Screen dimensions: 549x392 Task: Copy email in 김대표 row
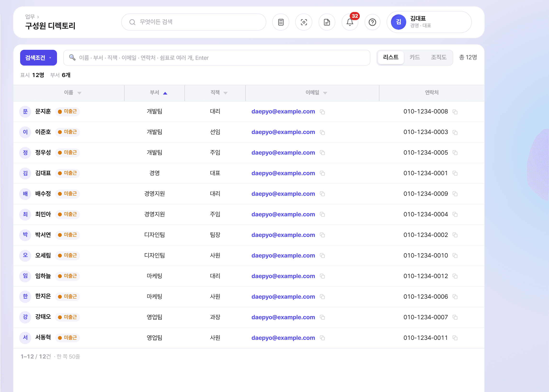[322, 173]
